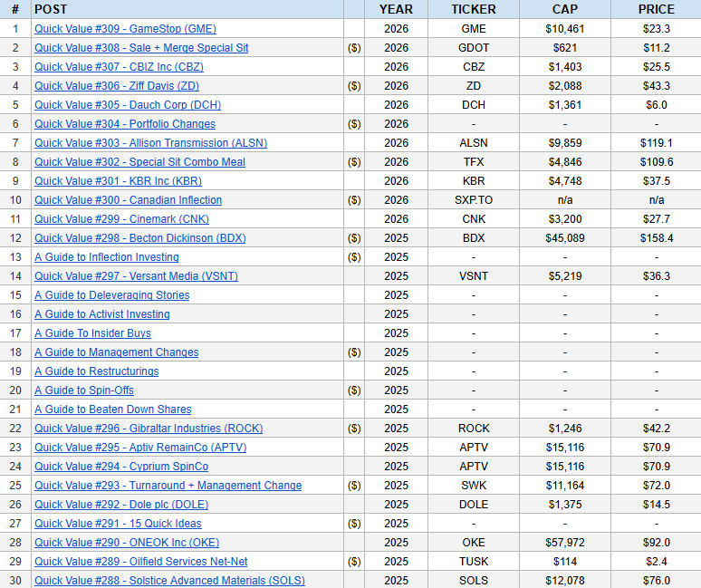Open A Guide to Deleveraging Stories
The image size is (701, 588).
[111, 295]
